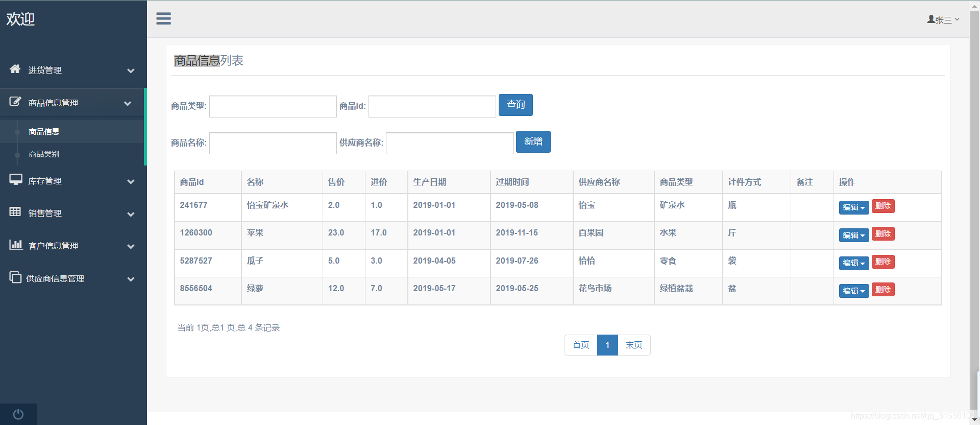Click the 商品信息列表 page heading
Screen dimensions: 980x425
click(209, 60)
